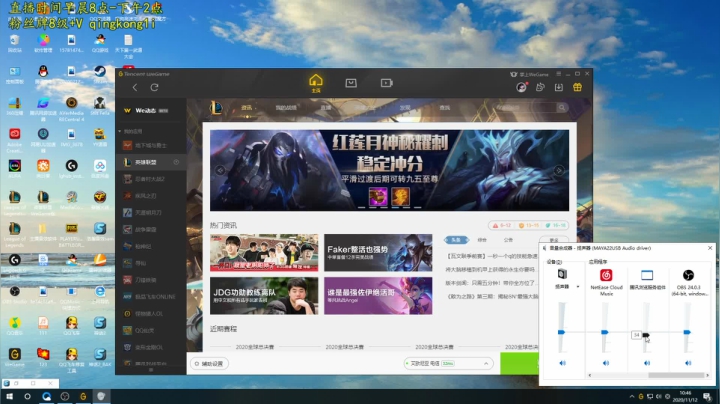This screenshot has width=720, height=404.
Task: Switch to the 直播 tab
Action: 326,108
